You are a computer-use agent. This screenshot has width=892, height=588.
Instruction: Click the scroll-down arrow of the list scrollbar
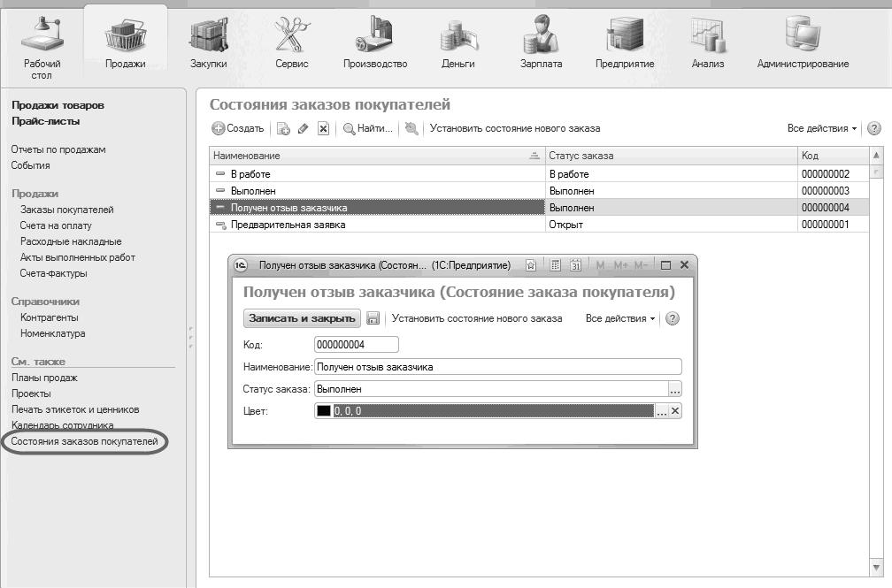(876, 568)
